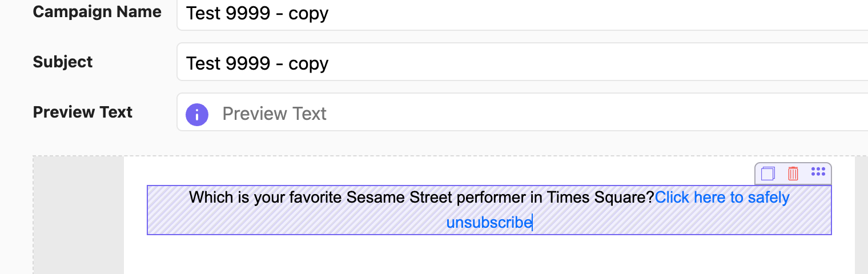Screen dimensions: 868x274
Task: Delete the selected text block via trash icon
Action: click(x=793, y=174)
